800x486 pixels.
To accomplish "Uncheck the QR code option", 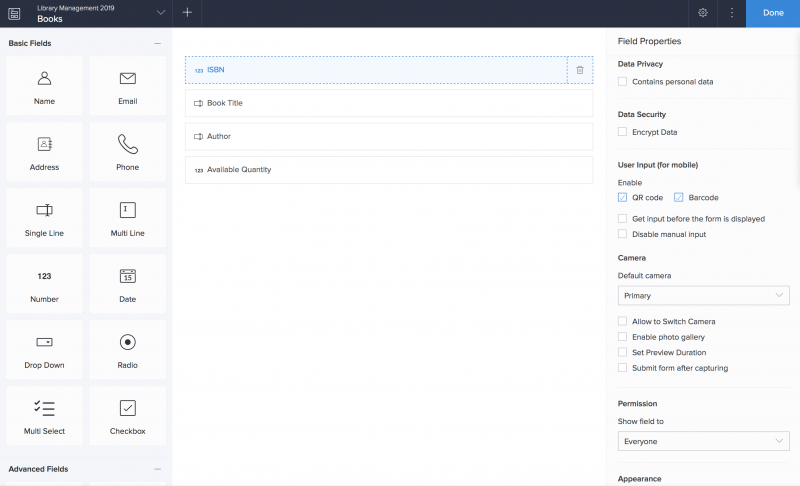I will tap(623, 198).
